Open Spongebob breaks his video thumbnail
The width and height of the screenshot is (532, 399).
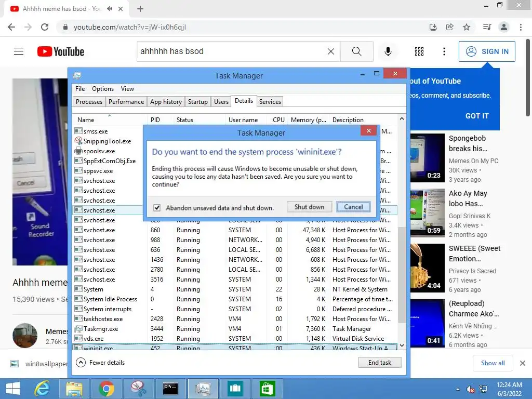[x=428, y=158]
